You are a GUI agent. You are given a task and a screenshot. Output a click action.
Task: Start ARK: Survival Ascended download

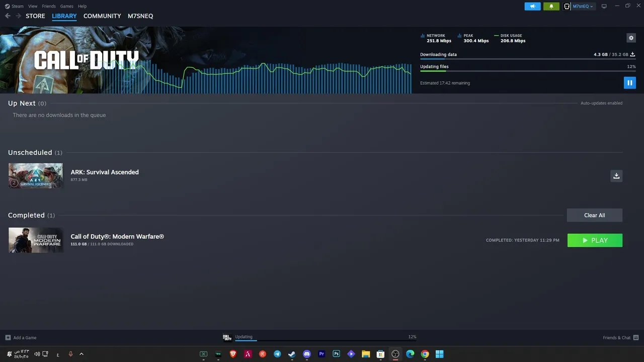pyautogui.click(x=616, y=175)
